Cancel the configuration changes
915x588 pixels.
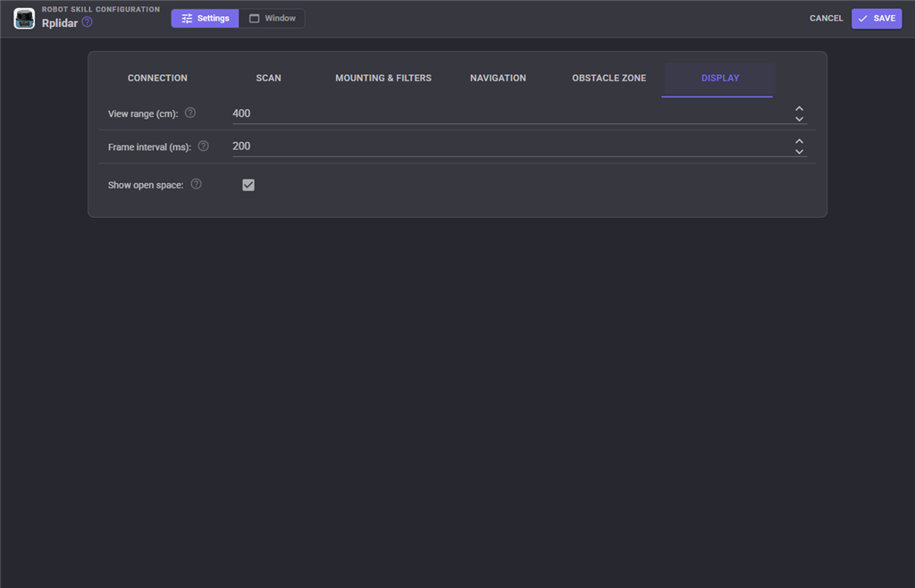(826, 19)
